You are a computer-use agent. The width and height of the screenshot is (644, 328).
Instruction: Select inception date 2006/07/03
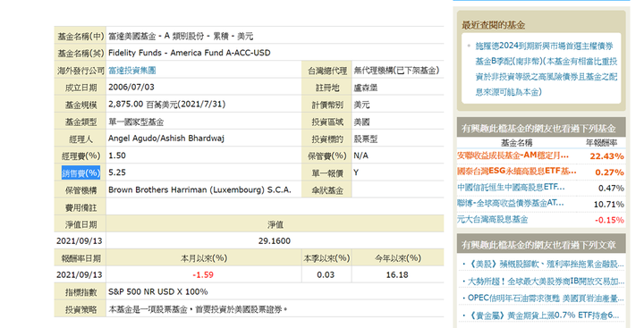[131, 87]
